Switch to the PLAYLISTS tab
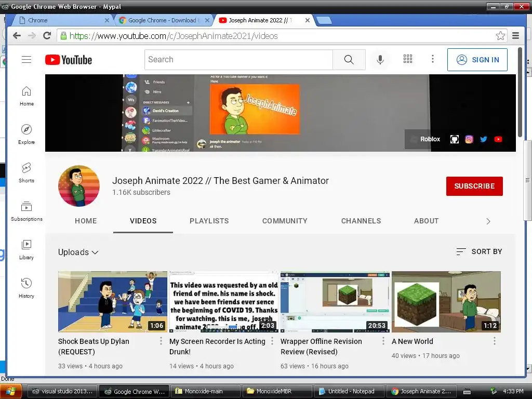532x399 pixels. tap(209, 221)
